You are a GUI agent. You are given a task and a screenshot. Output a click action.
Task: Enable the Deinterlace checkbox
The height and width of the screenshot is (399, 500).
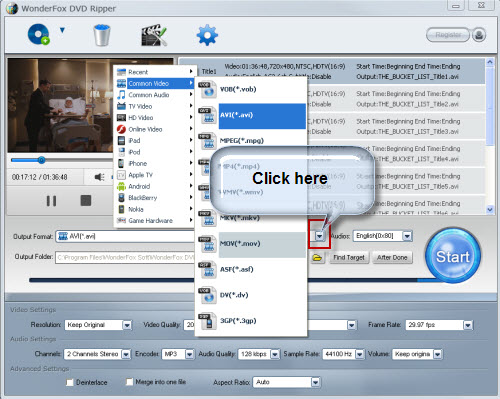pos(69,382)
